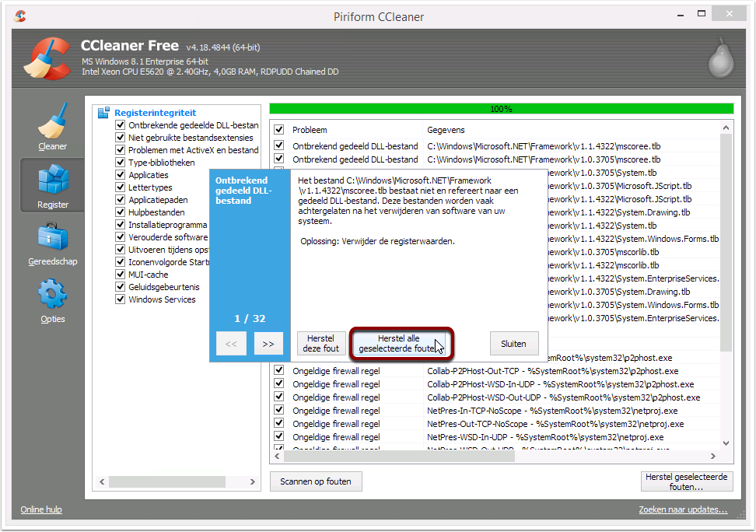Toggle the Applicatiepaden checkbox
Viewport: 756px width, 532px height.
click(120, 200)
